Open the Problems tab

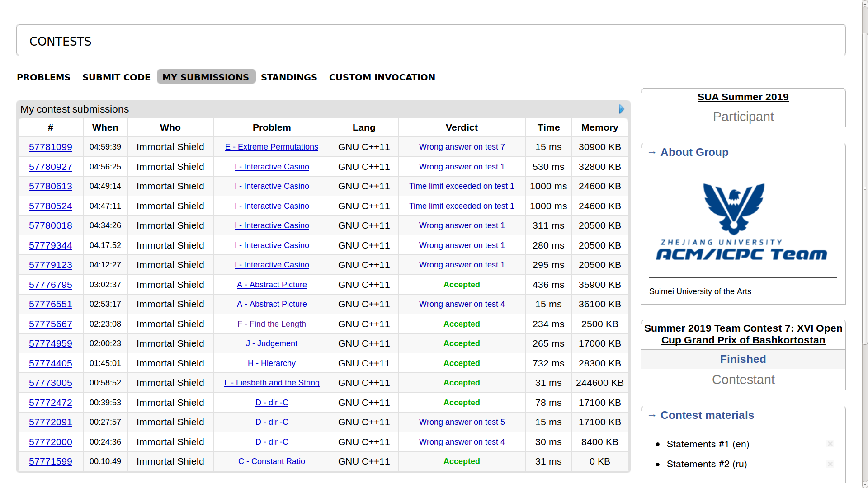tap(43, 77)
